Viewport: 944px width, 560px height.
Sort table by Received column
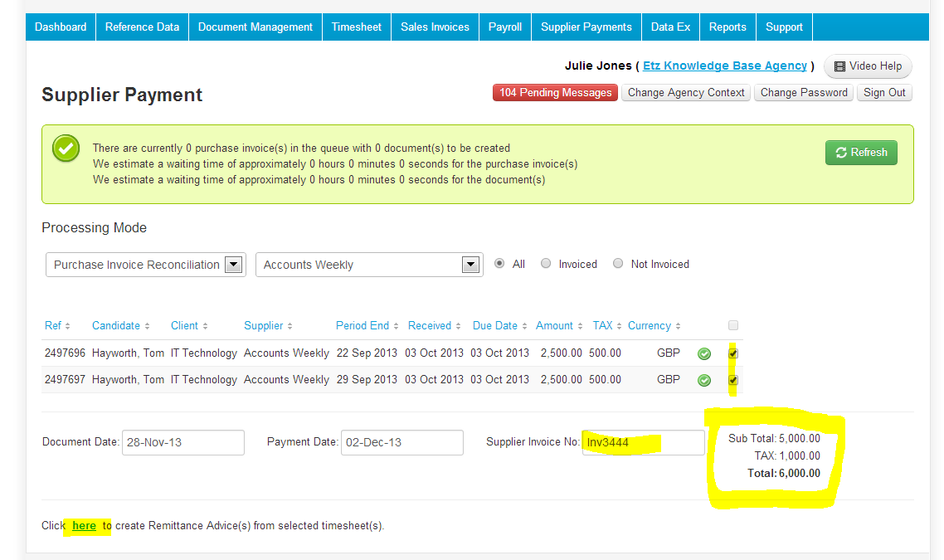click(434, 326)
